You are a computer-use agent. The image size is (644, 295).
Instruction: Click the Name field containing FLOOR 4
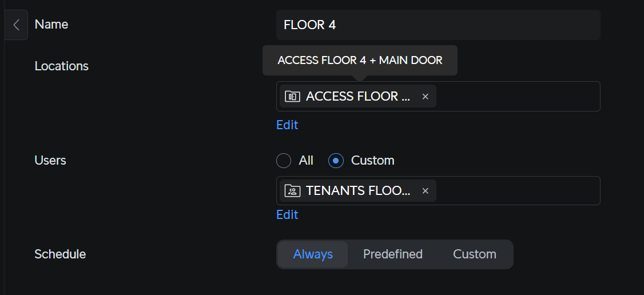coord(438,25)
